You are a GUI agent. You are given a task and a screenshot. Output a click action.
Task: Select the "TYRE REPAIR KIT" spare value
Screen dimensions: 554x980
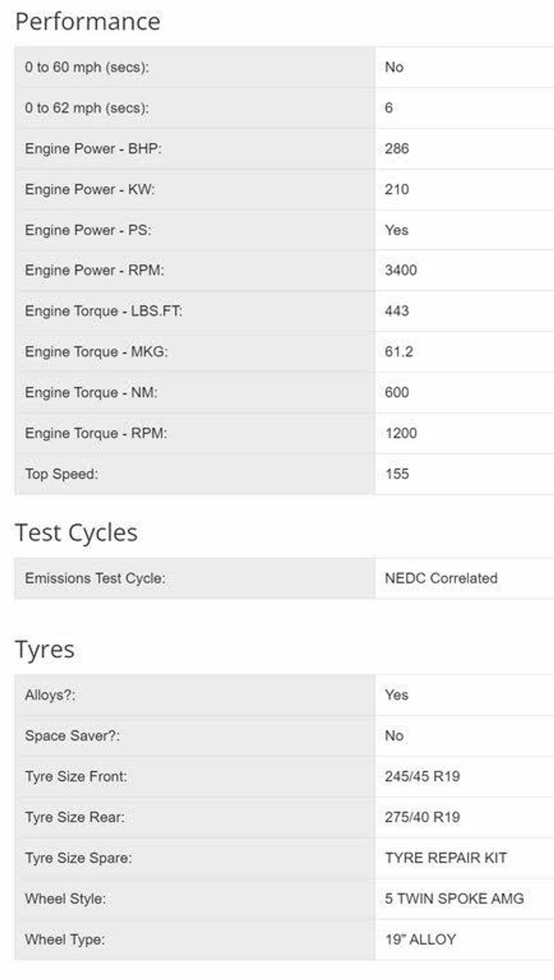coord(446,858)
